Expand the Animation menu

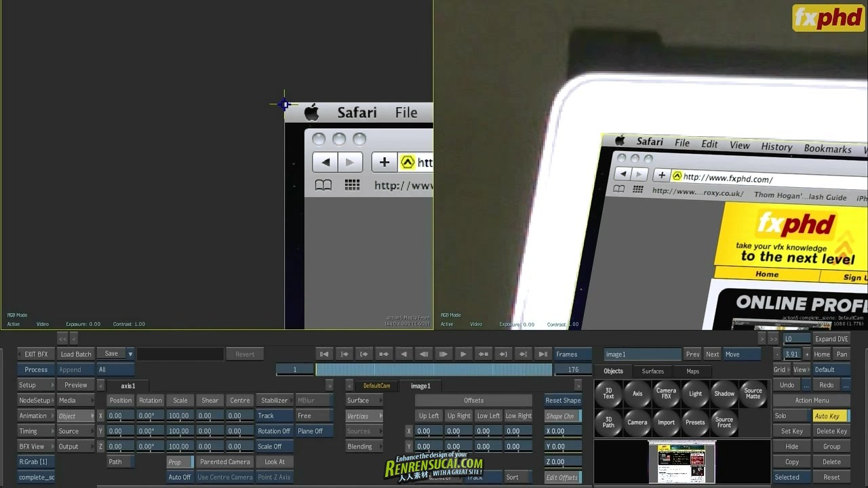[36, 416]
